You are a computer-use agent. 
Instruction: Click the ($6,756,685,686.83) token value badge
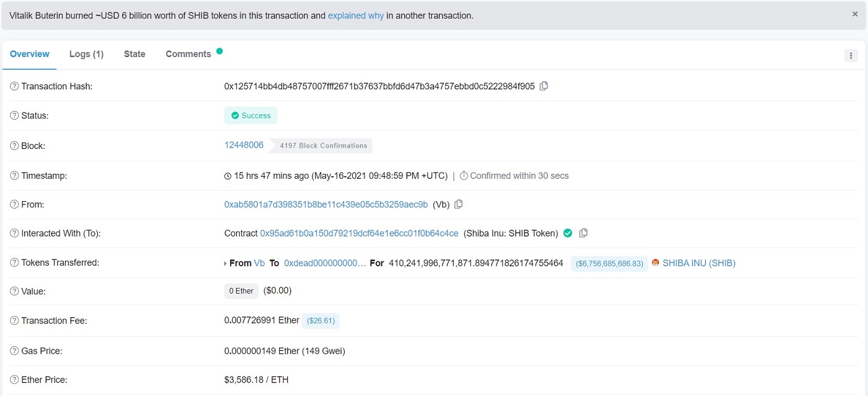609,263
